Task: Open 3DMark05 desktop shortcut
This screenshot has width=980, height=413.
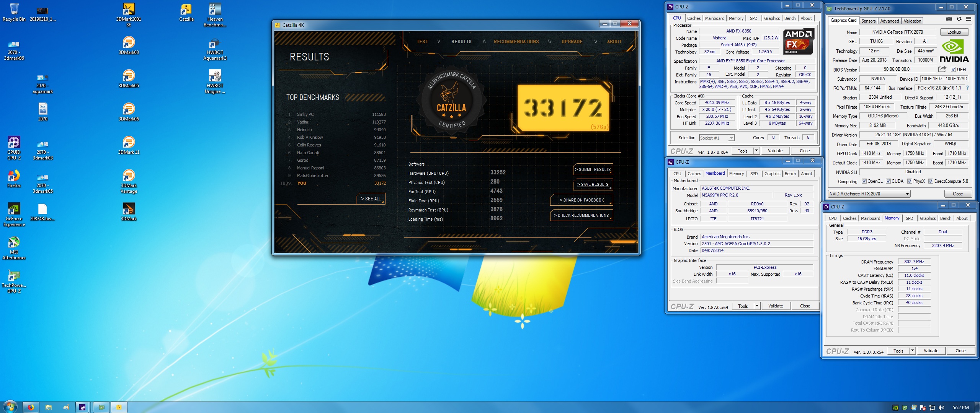Action: (129, 79)
